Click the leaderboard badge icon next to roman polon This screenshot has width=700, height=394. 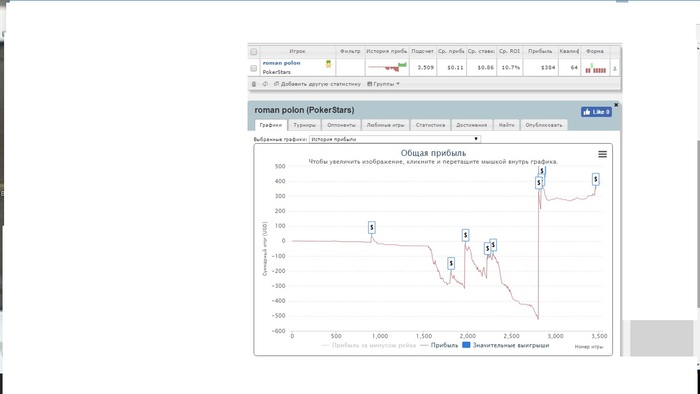pos(329,64)
